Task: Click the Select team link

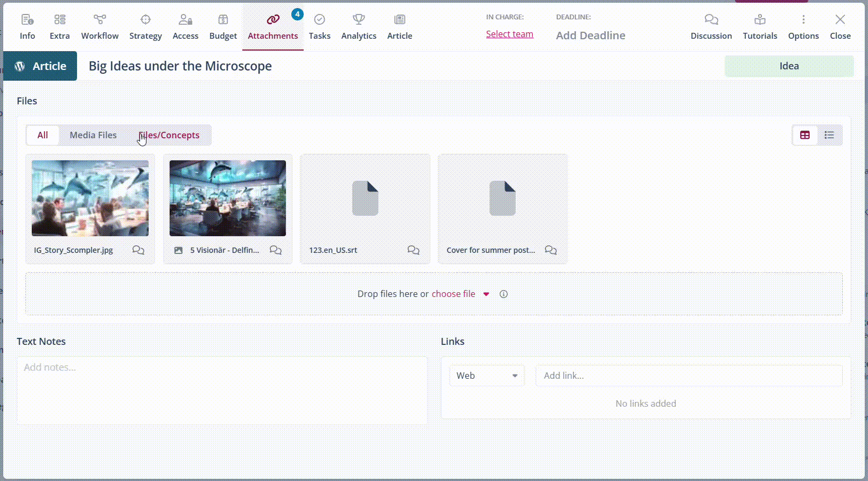Action: tap(509, 34)
